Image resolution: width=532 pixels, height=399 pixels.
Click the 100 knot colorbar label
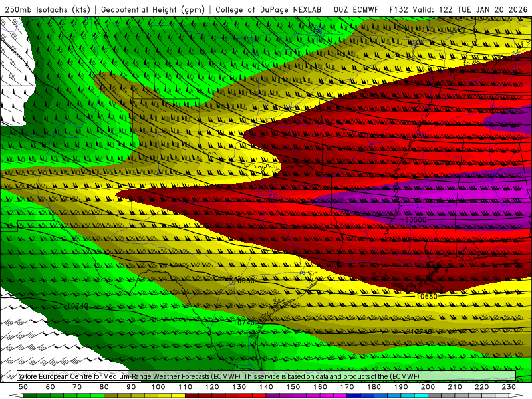[158, 387]
